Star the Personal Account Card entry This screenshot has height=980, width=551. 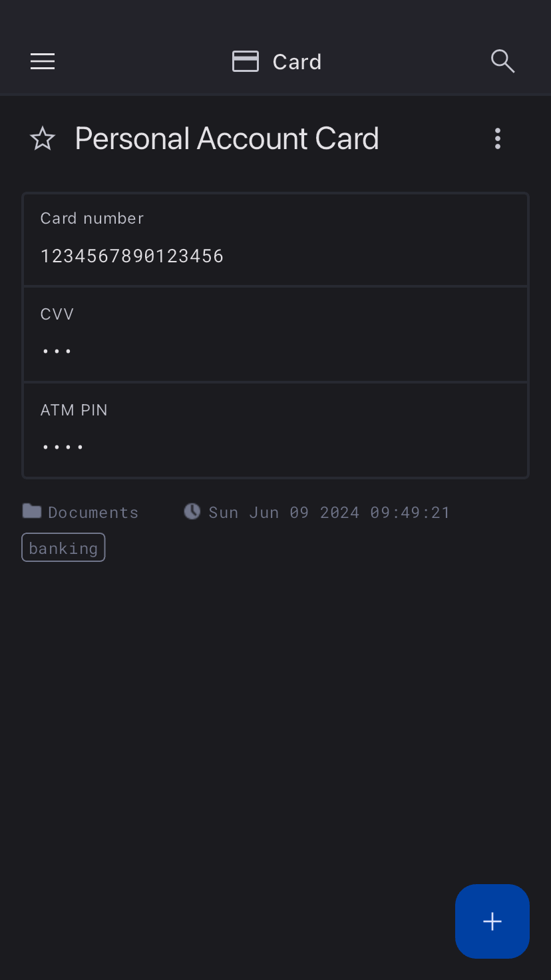43,139
